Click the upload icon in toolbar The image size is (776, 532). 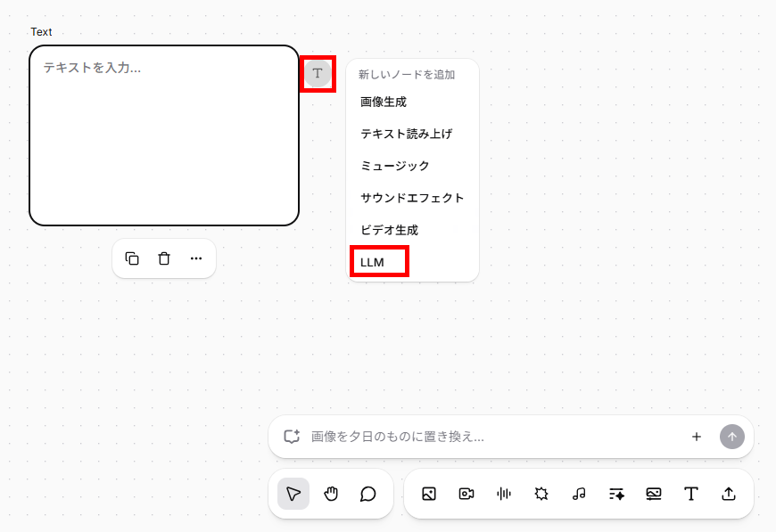point(729,494)
